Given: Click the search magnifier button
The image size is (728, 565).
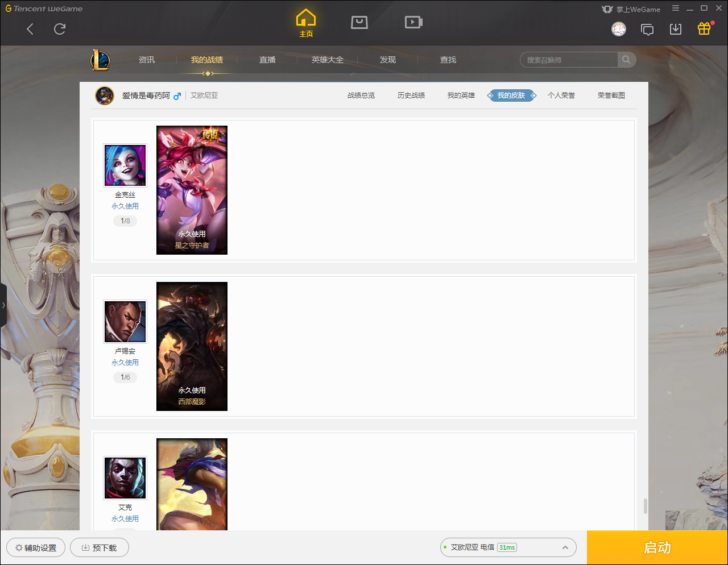Looking at the screenshot, I should pos(626,60).
